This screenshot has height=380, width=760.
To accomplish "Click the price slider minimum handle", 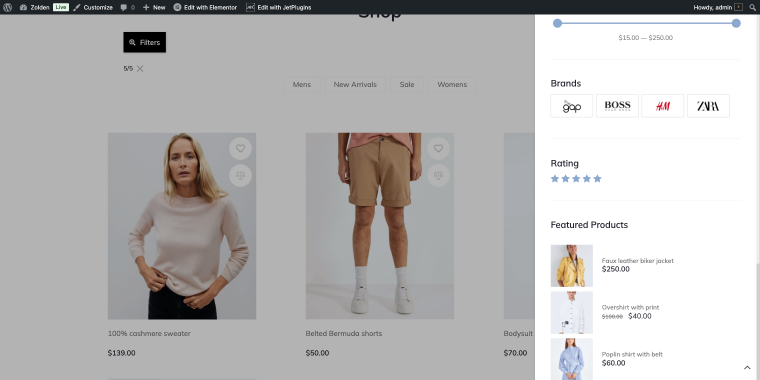I will click(x=557, y=23).
